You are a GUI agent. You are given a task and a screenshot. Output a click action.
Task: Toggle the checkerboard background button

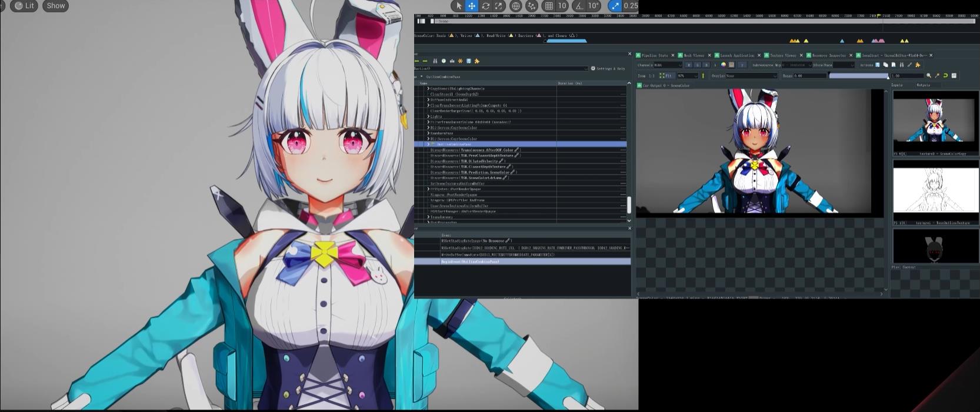(x=732, y=65)
